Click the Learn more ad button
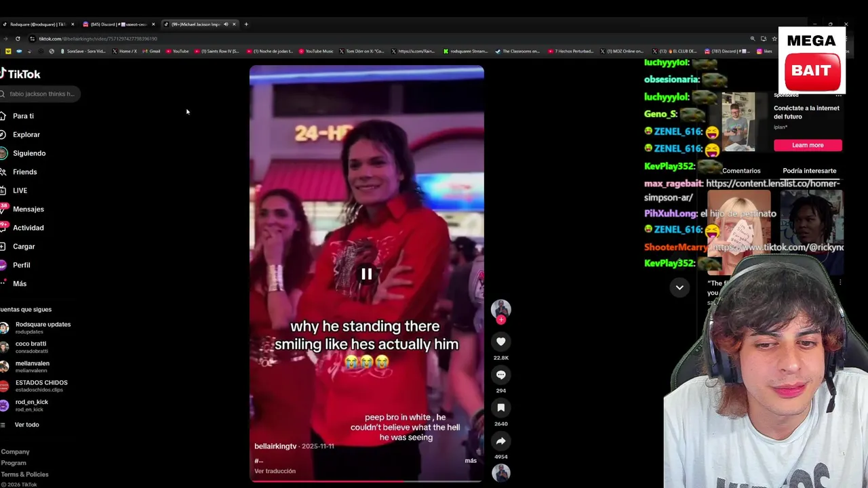Image resolution: width=868 pixels, height=488 pixels. [x=808, y=145]
